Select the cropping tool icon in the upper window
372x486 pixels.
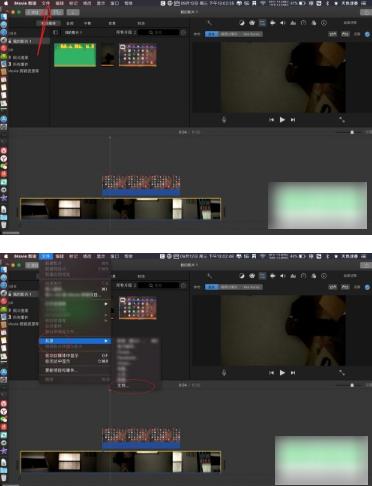point(262,23)
